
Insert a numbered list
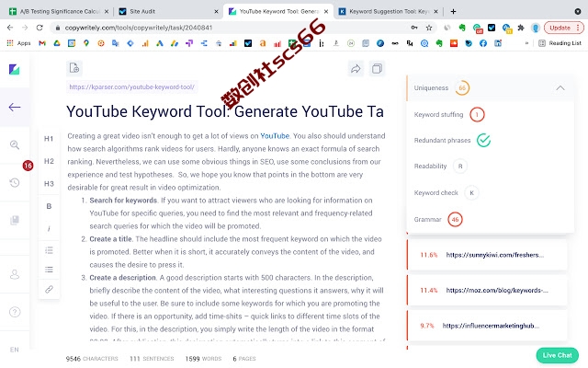[49, 250]
